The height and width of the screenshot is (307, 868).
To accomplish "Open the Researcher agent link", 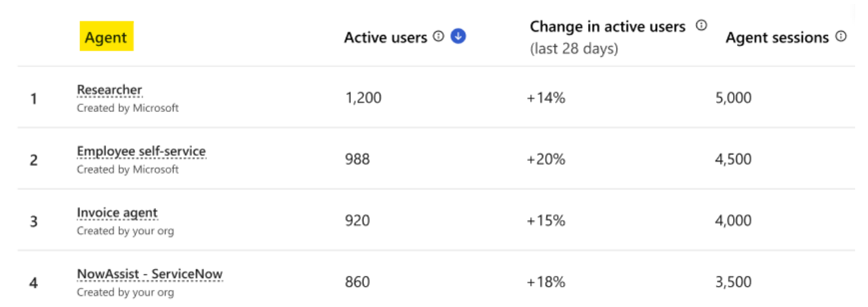I will tap(109, 90).
